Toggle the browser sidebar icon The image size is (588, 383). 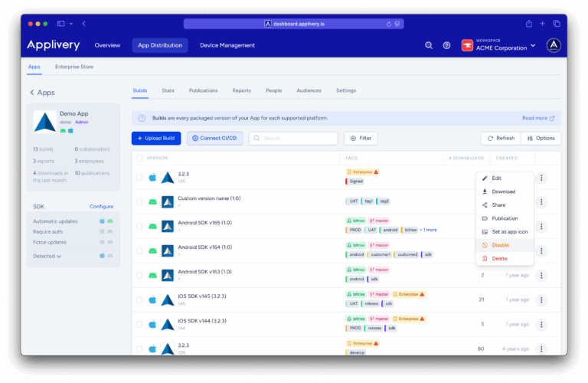point(60,24)
